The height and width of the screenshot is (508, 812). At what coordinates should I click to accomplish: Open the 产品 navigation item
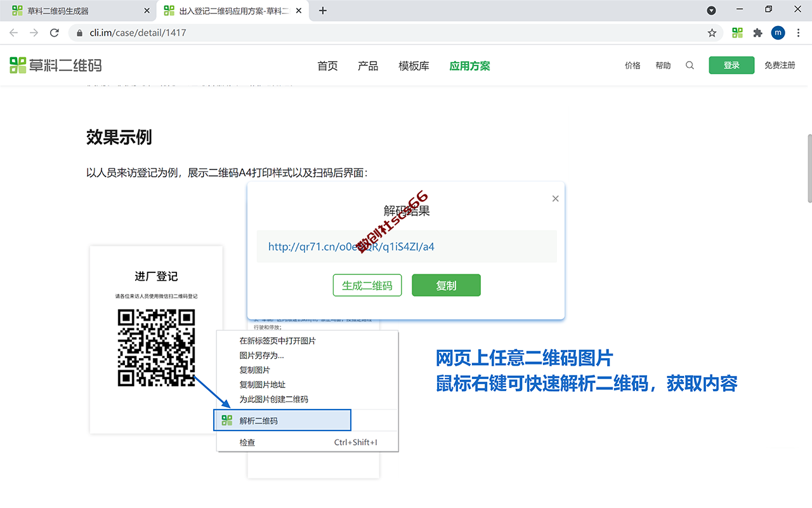tap(368, 66)
